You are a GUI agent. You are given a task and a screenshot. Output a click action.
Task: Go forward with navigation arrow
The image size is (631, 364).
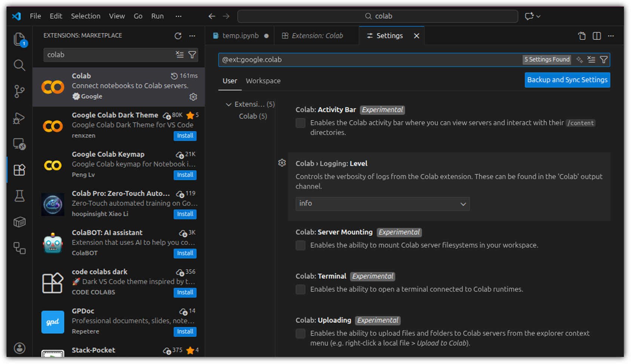[226, 16]
